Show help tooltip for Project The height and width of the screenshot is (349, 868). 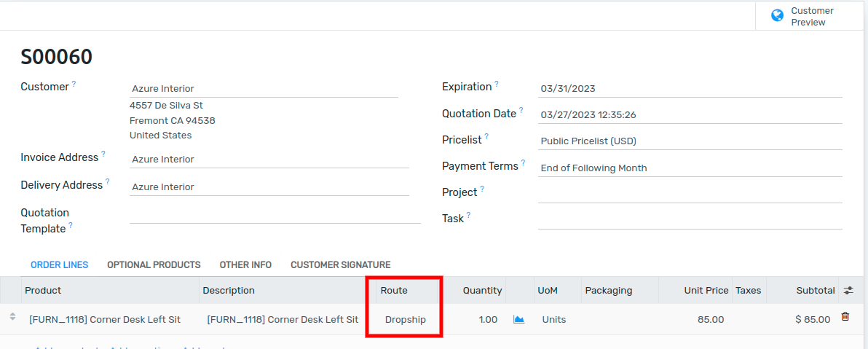(x=482, y=189)
